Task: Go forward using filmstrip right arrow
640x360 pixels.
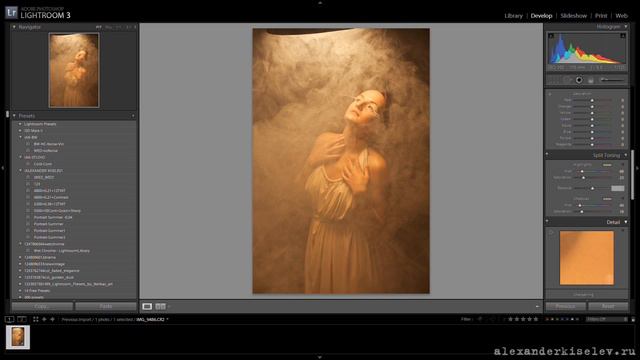Action: click(x=52, y=319)
